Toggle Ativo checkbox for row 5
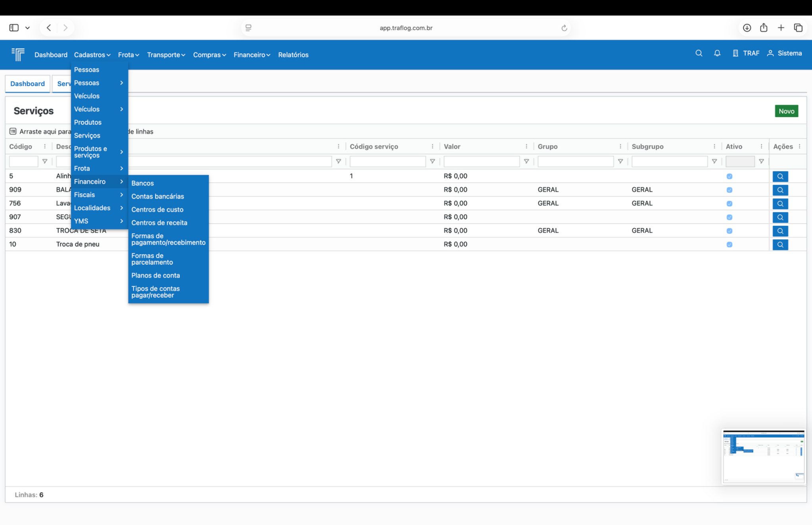 click(x=729, y=176)
